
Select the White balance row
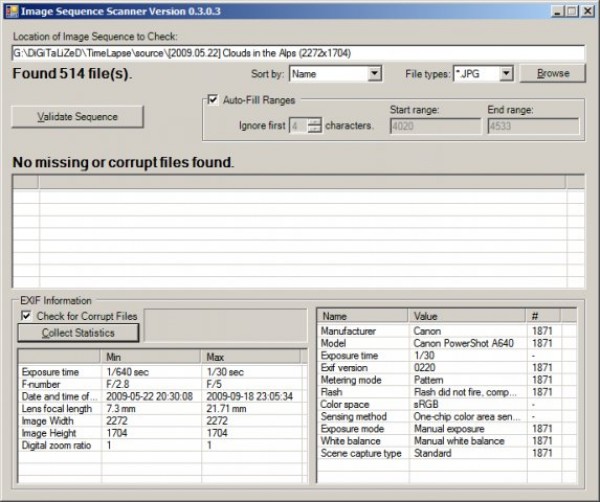[447, 441]
